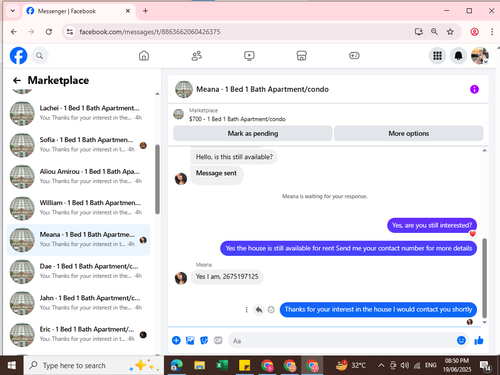Open the browser zoom magnifier icon

(x=434, y=32)
